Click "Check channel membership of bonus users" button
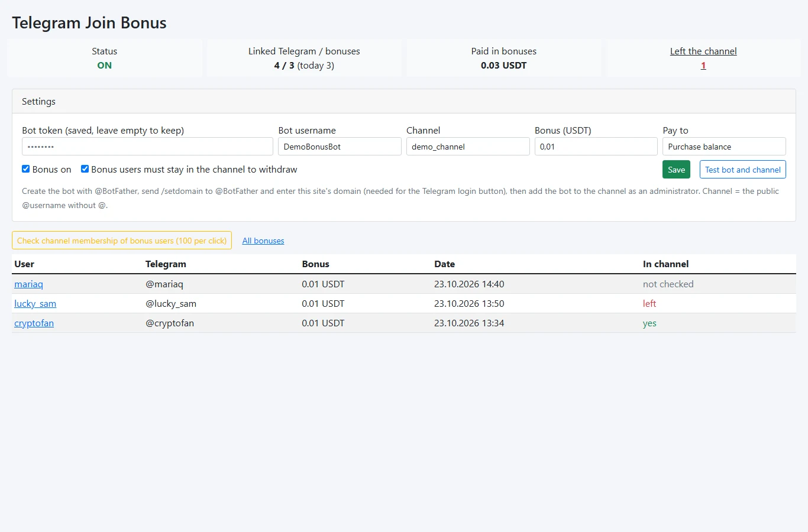This screenshot has height=532, width=808. (x=122, y=241)
